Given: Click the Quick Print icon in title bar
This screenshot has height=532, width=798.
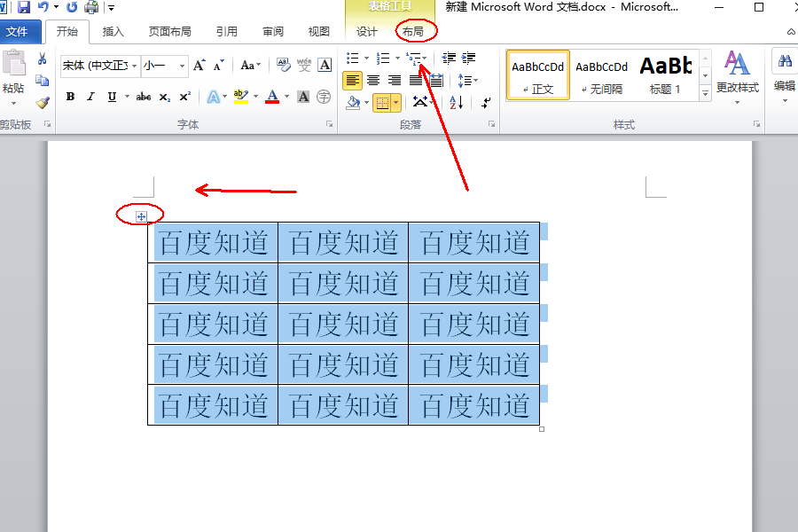Looking at the screenshot, I should [91, 7].
